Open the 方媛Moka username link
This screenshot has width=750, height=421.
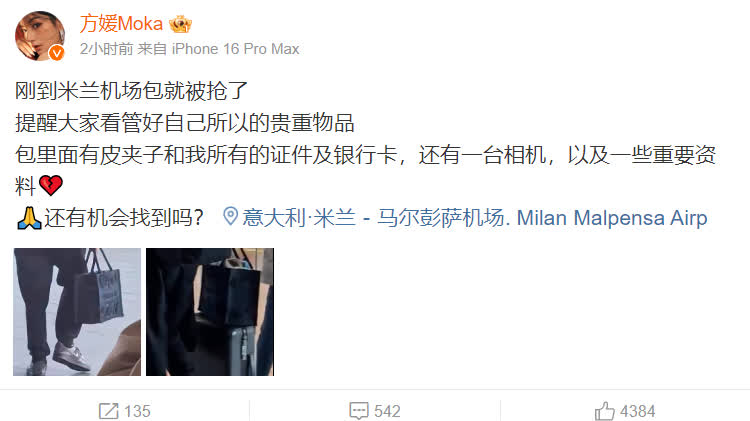point(121,24)
